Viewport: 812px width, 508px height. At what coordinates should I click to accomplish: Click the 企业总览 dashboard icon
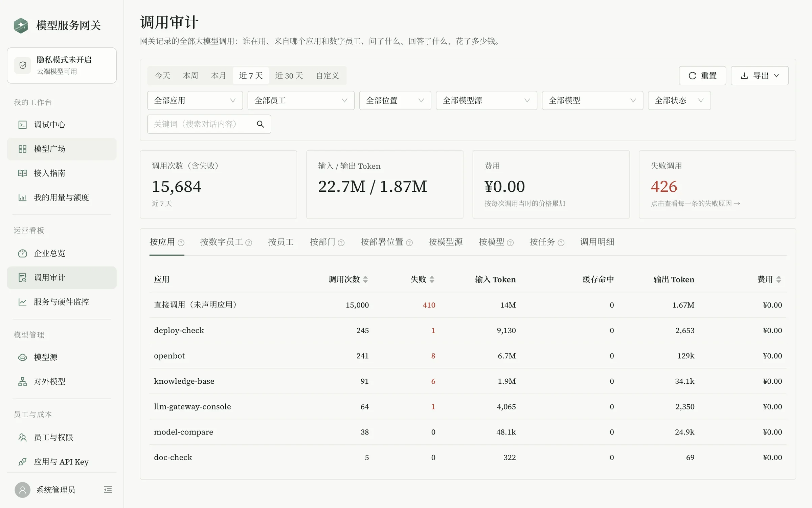point(22,253)
